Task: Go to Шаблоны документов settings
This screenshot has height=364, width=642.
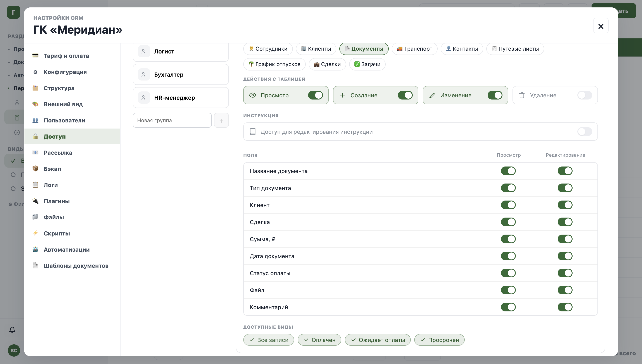Action: (x=72, y=266)
